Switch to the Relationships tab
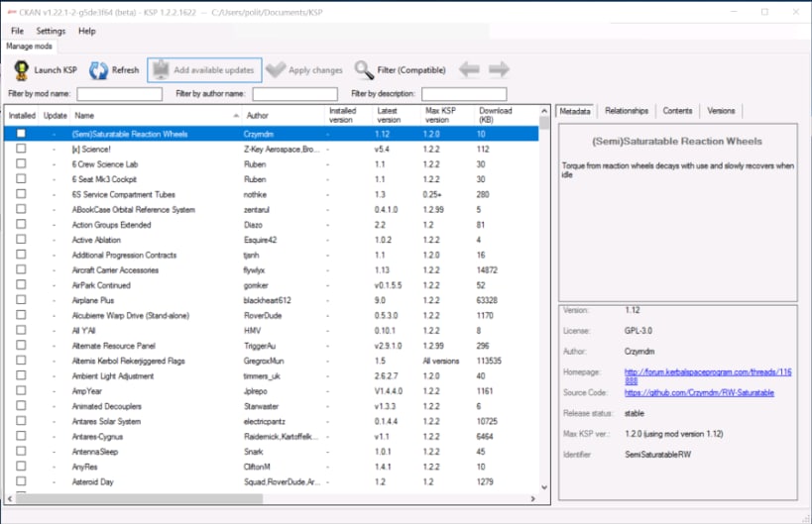This screenshot has width=812, height=524. coord(626,111)
